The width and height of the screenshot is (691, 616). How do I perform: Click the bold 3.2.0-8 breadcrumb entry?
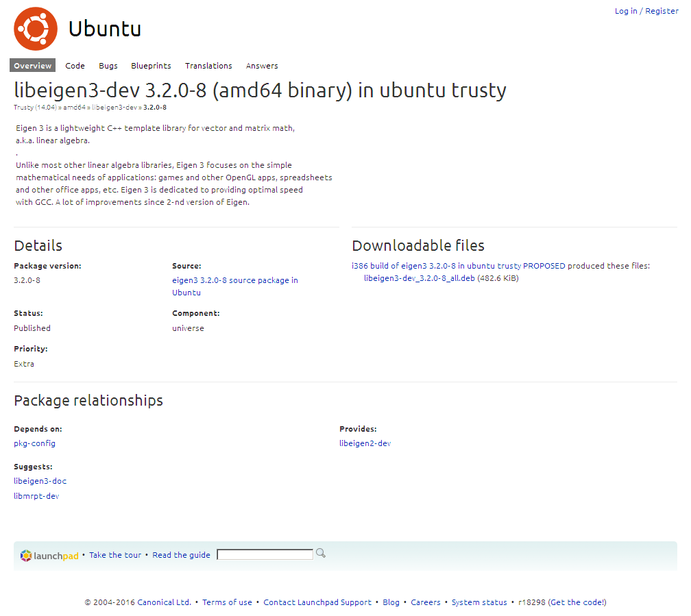click(155, 107)
